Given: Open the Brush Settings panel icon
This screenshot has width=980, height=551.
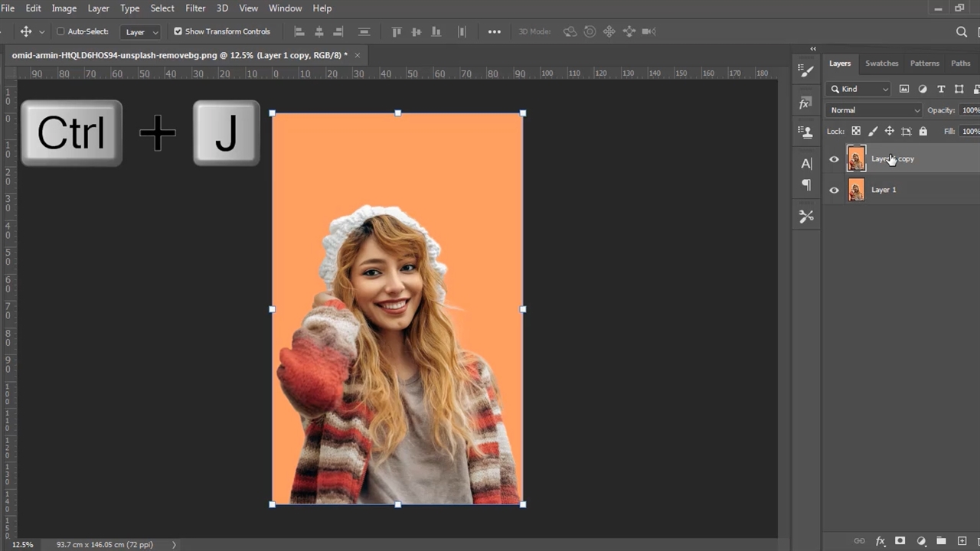Looking at the screenshot, I should pos(806,70).
